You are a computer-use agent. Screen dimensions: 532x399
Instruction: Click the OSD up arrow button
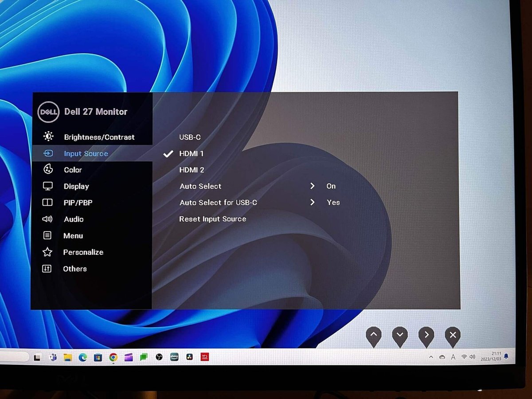coord(373,336)
